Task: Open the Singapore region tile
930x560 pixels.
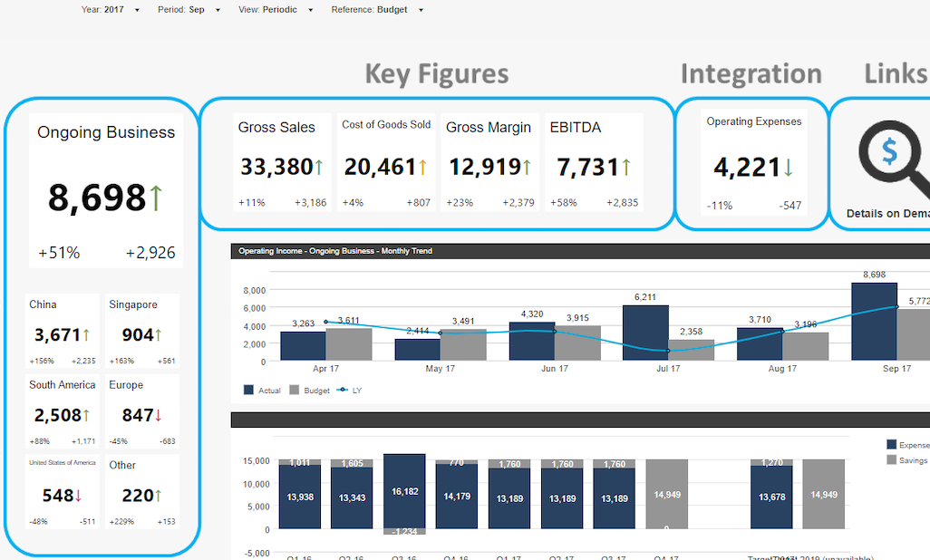Action: click(x=142, y=331)
